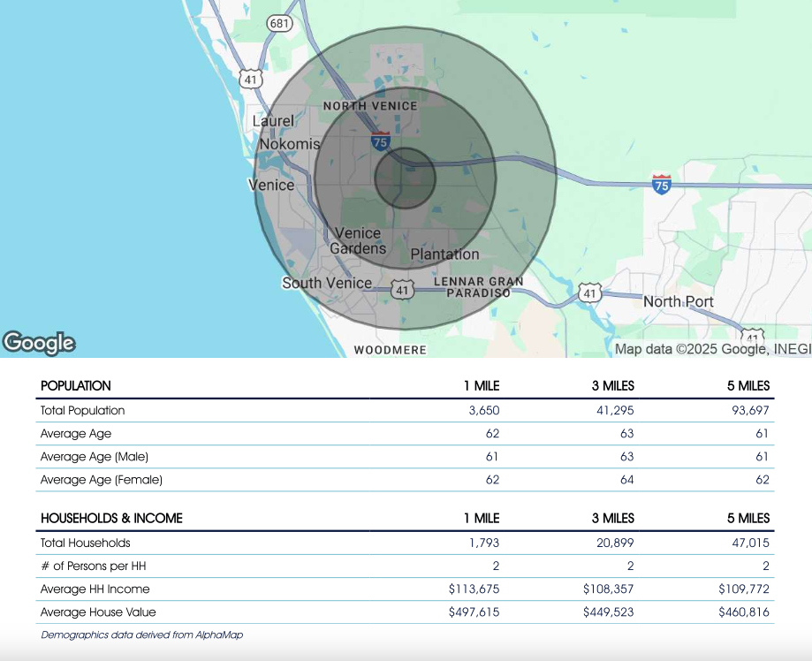Click the US 41 shield left of North Port
The image size is (812, 661).
590,293
